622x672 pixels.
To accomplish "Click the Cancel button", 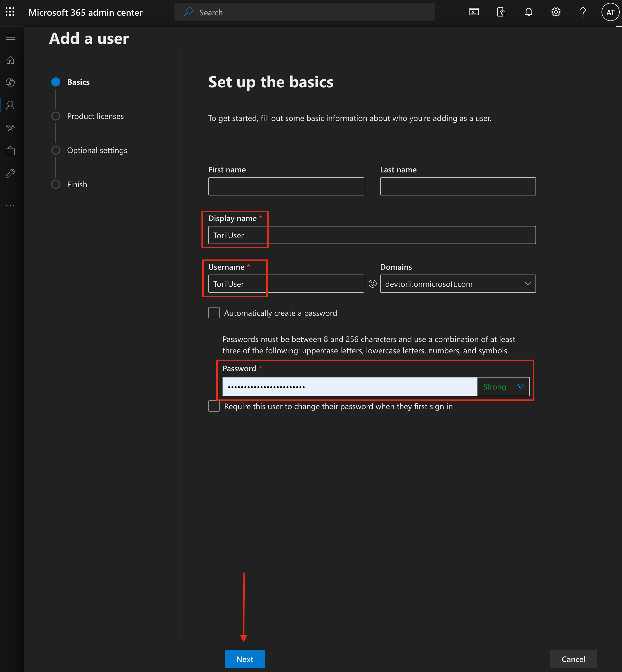I will tap(573, 659).
